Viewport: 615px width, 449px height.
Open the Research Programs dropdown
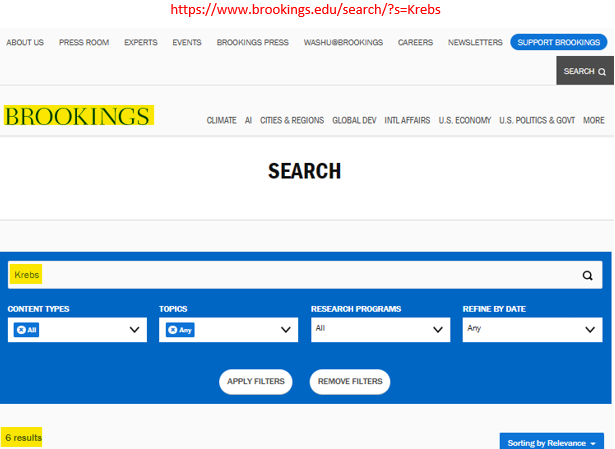[x=380, y=330]
